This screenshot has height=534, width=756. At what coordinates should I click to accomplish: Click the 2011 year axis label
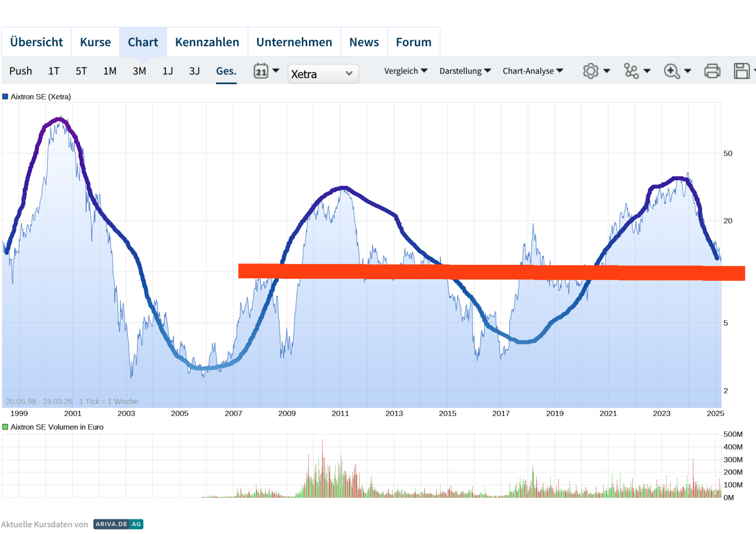point(340,413)
